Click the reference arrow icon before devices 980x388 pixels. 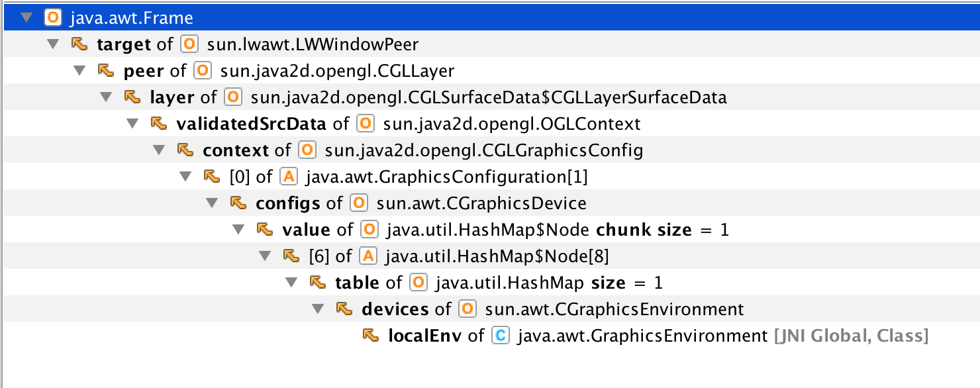(x=344, y=309)
